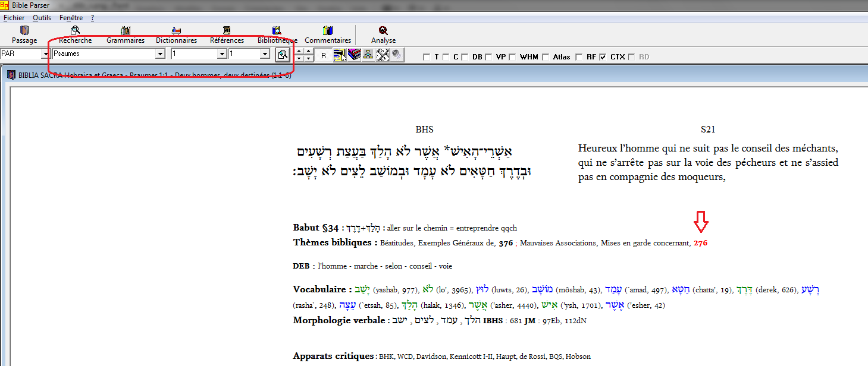
Task: Enable the WHM checkbox
Action: click(x=512, y=57)
